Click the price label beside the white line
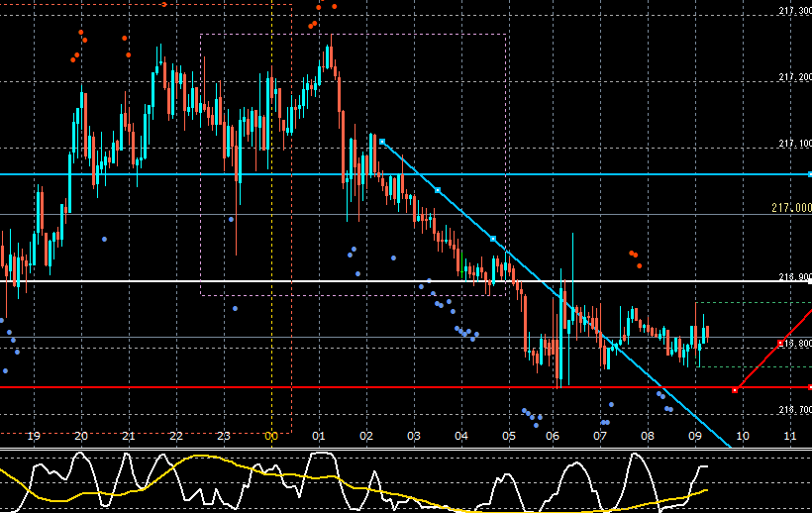The height and width of the screenshot is (513, 812). 795,277
